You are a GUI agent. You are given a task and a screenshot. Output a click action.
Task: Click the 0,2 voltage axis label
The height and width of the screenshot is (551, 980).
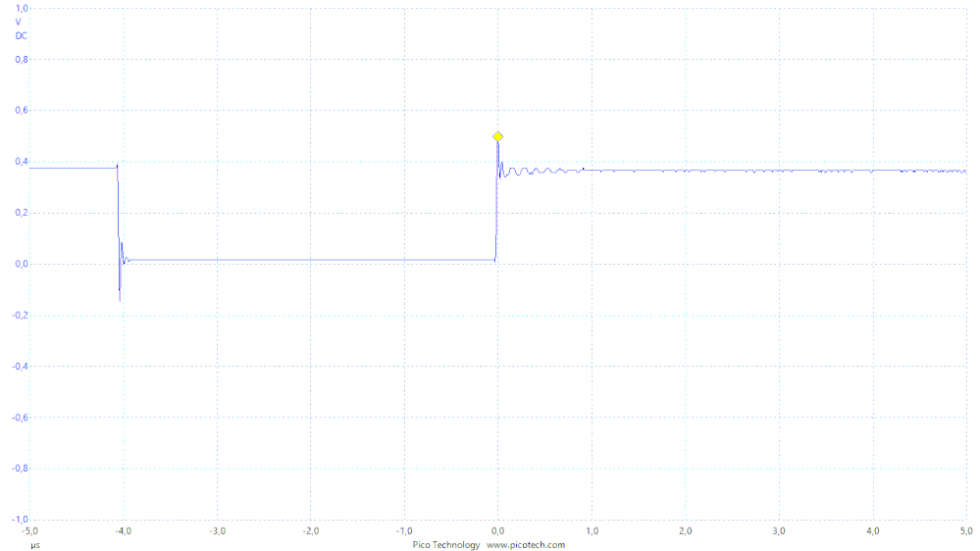22,213
